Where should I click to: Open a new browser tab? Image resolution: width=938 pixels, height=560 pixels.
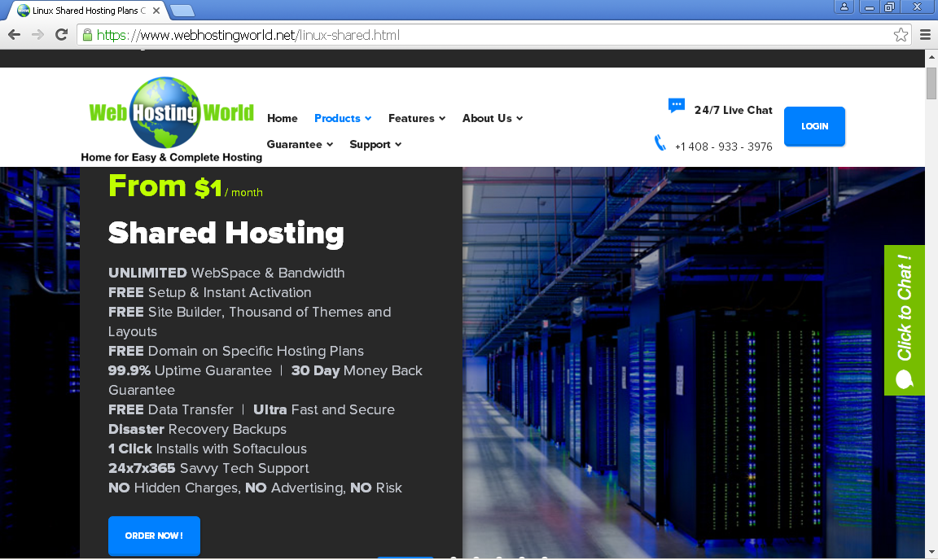[x=182, y=10]
